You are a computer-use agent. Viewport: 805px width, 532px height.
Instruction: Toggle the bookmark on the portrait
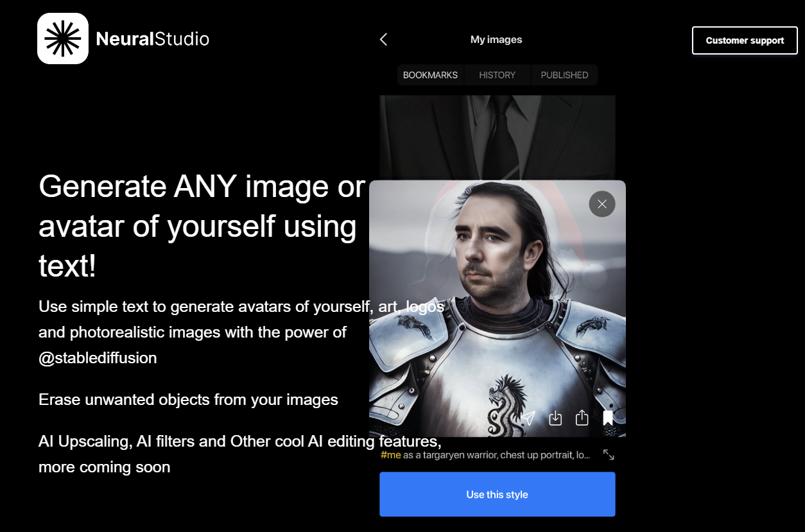(608, 418)
